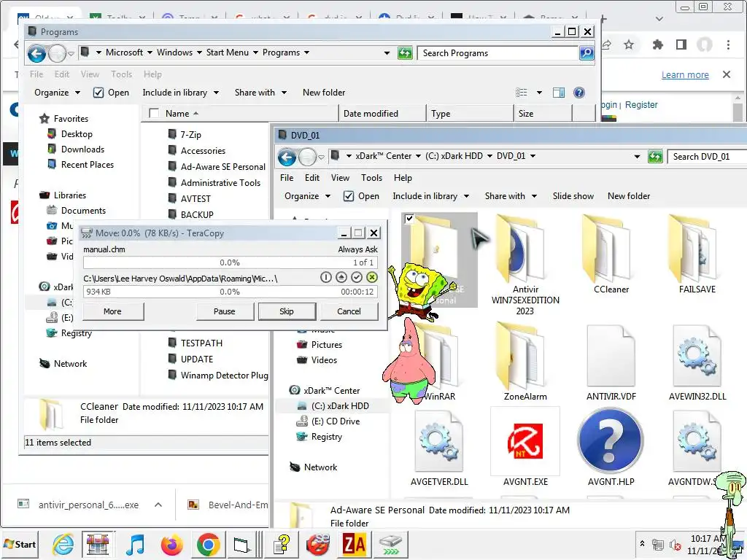747x560 pixels.
Task: Expand the Organize dropdown in Programs window
Action: point(57,93)
